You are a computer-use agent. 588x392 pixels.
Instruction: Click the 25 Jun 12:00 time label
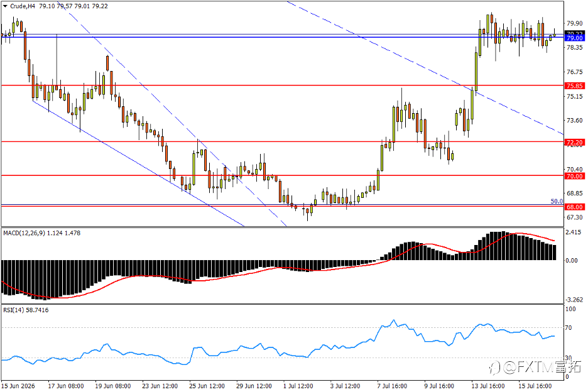(207, 386)
